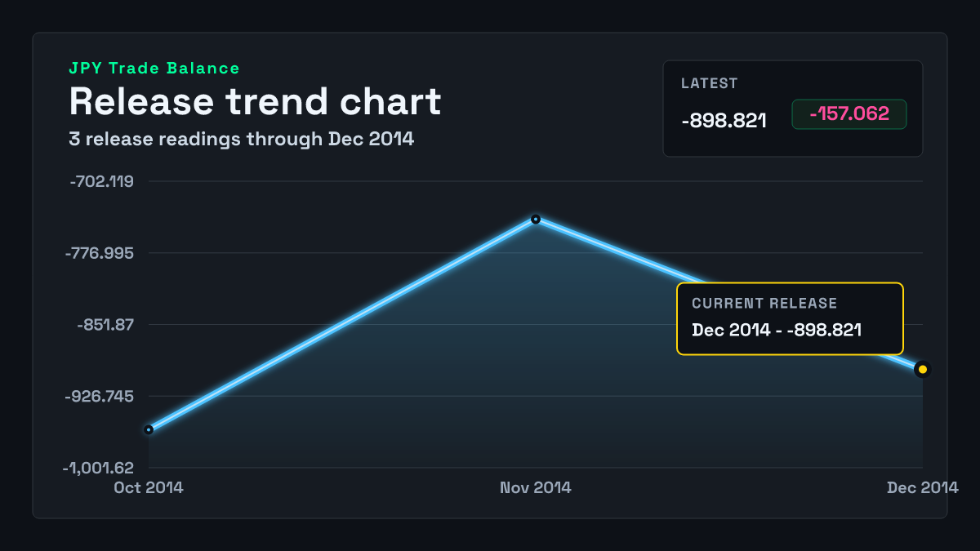Click the CURRENT RELEASE heading in tooltip
This screenshot has height=551, width=980.
(x=764, y=304)
